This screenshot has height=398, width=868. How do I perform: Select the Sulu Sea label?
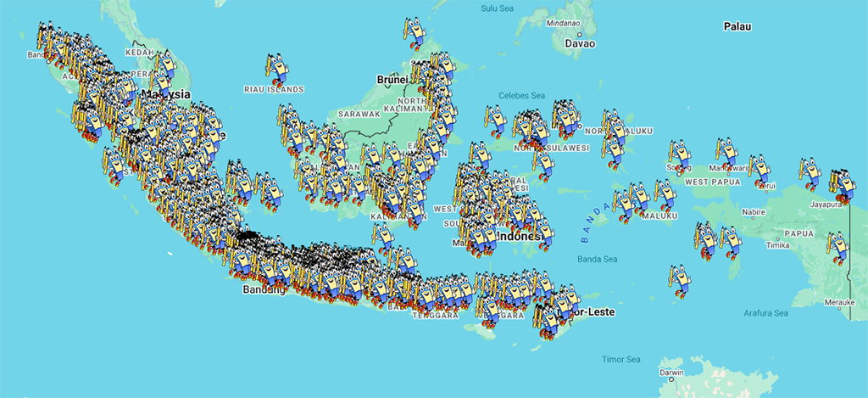[x=497, y=8]
